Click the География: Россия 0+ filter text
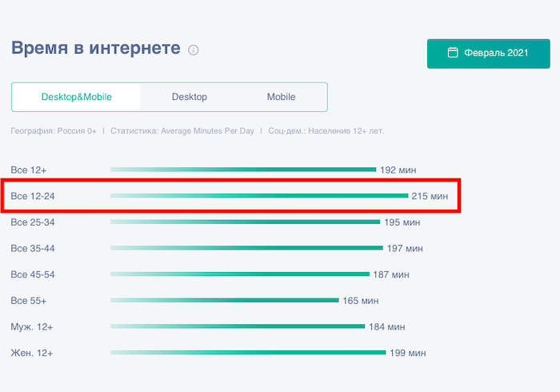The width and height of the screenshot is (560, 392). [54, 131]
